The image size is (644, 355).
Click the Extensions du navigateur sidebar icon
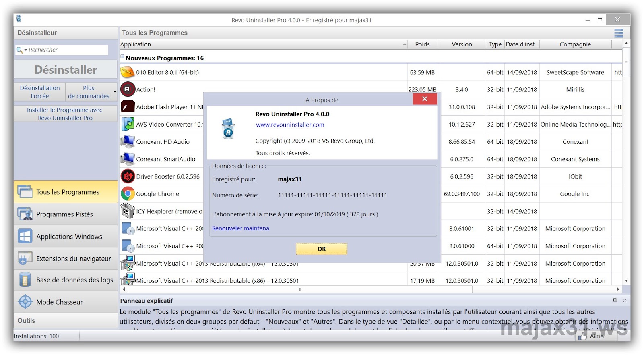coord(25,258)
